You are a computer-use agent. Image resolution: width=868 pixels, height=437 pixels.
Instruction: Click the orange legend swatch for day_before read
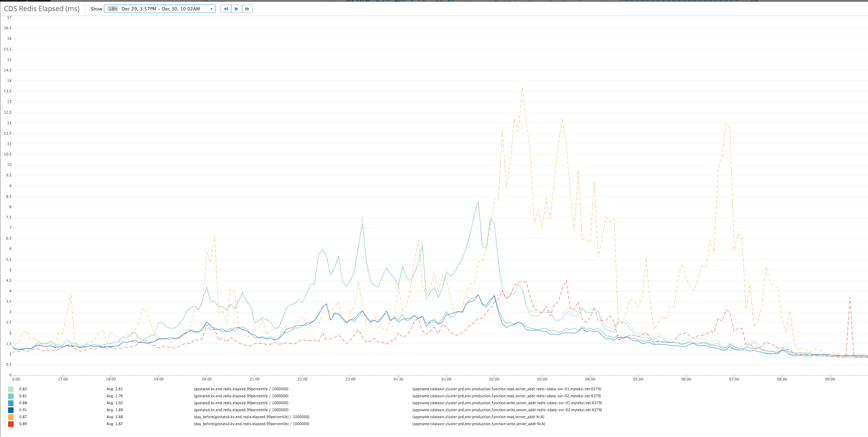pyautogui.click(x=11, y=417)
